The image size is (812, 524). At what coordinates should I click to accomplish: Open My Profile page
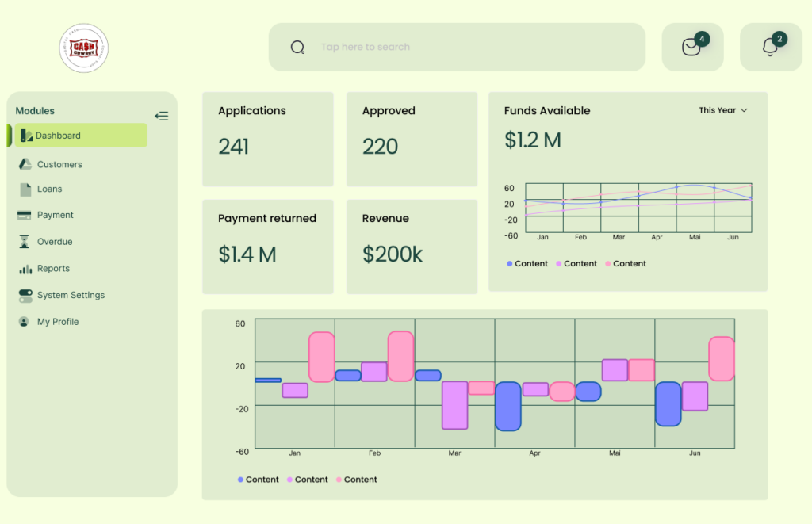[x=58, y=322]
